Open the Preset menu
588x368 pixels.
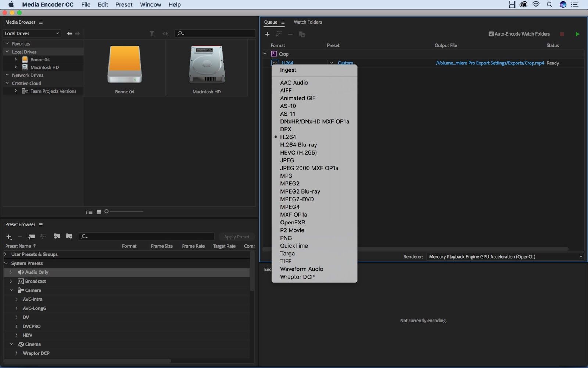coord(124,4)
